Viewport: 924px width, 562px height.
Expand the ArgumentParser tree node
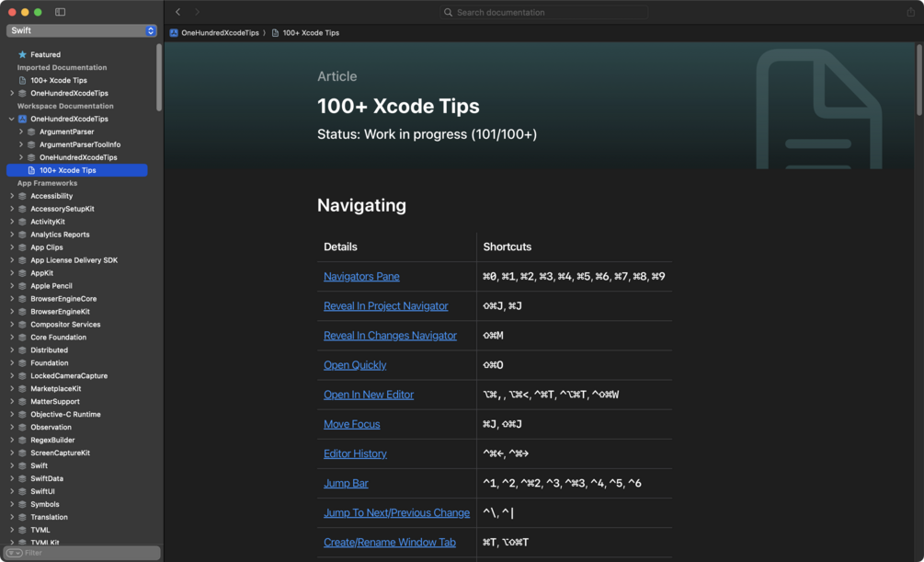coord(21,132)
